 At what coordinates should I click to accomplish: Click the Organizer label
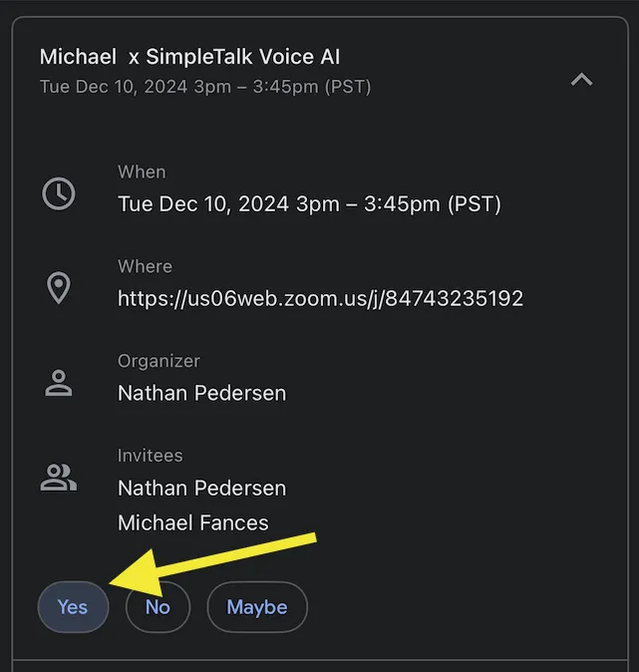coord(159,361)
